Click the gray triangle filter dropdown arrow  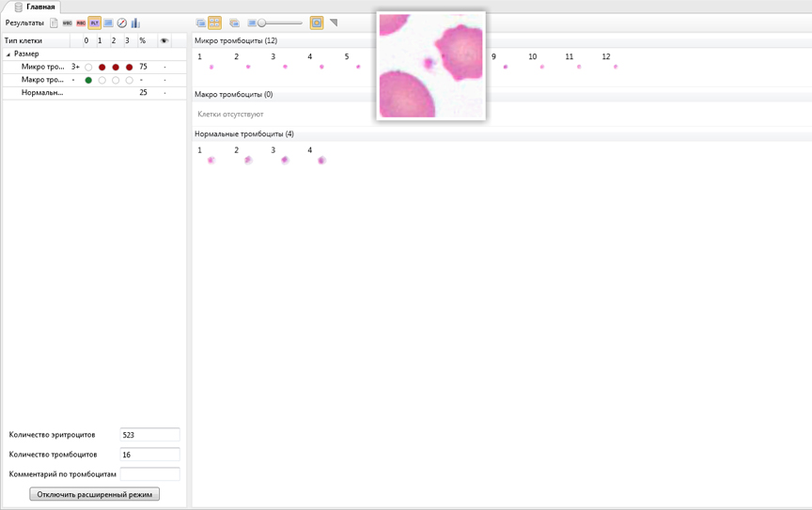click(334, 23)
